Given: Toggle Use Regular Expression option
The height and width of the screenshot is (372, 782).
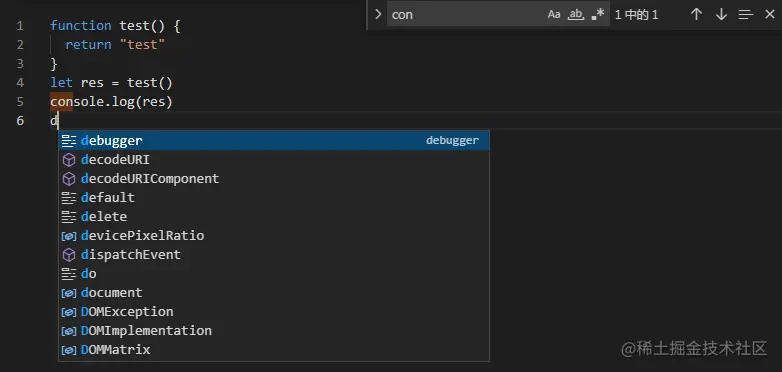Looking at the screenshot, I should tap(597, 14).
